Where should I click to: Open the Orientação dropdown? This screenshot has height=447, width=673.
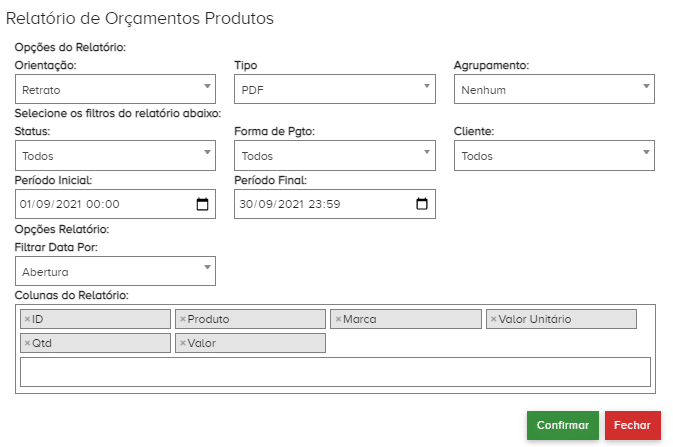[115, 89]
